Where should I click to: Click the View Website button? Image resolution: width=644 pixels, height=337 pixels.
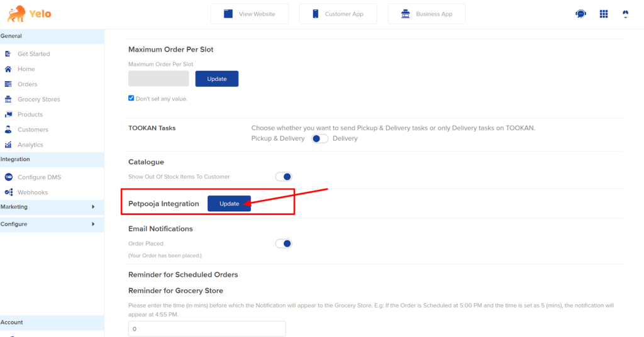(x=250, y=14)
